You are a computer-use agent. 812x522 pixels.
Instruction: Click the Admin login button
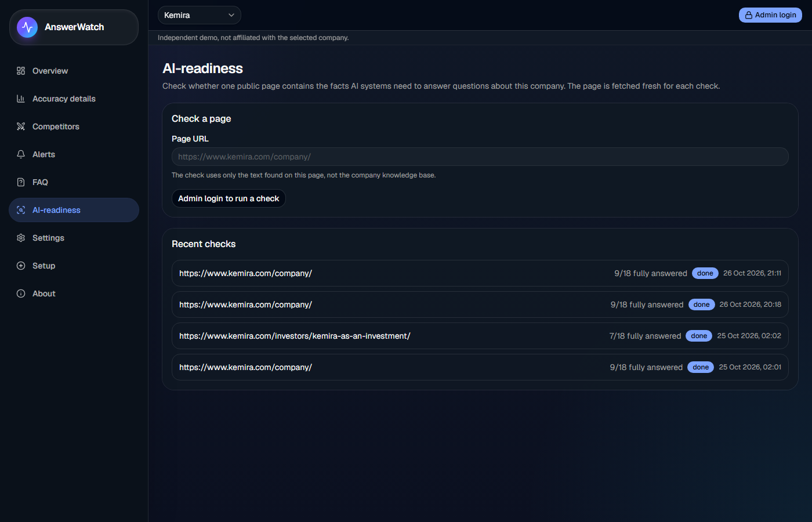point(770,15)
